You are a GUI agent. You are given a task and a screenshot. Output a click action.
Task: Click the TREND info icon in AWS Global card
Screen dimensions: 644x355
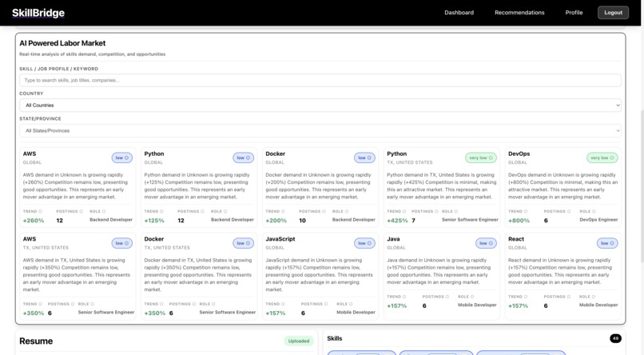[40, 211]
